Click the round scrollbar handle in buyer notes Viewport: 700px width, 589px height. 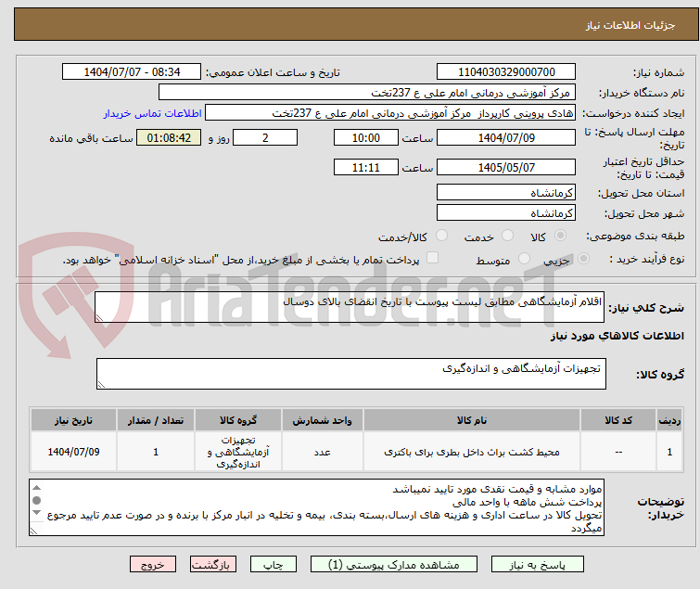pos(36,500)
